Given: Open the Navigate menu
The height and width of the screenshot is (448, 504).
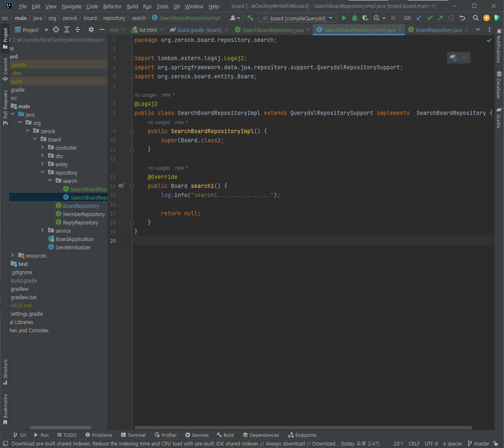Looking at the screenshot, I should pos(71,6).
